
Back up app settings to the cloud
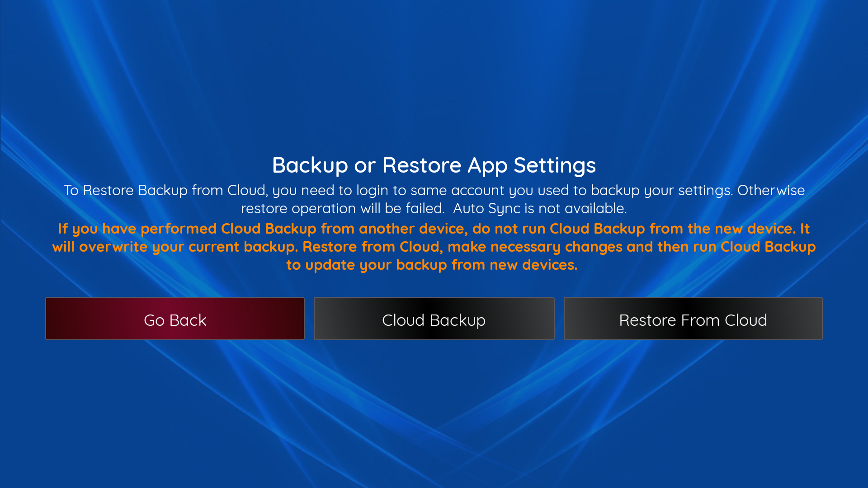click(x=434, y=319)
